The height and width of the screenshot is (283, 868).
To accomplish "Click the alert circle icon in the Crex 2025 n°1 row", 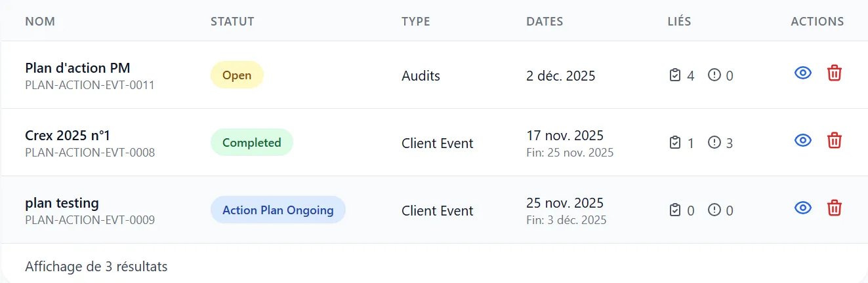I will 714,142.
